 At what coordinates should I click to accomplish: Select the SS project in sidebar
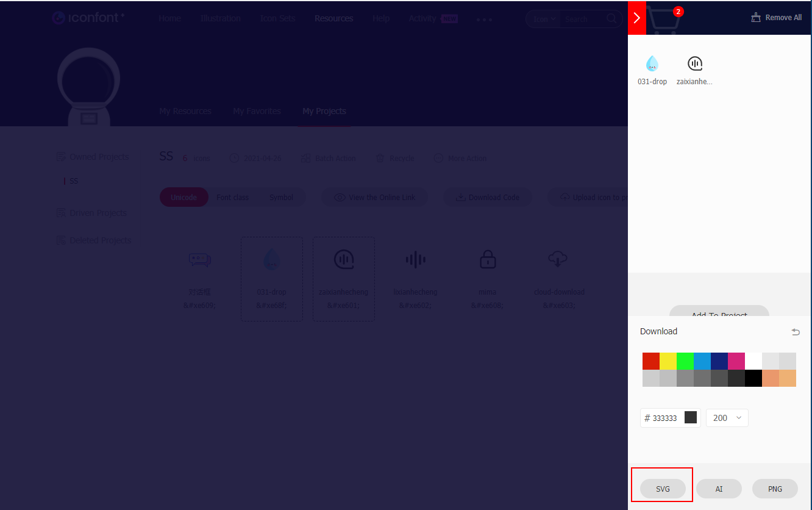(x=74, y=181)
